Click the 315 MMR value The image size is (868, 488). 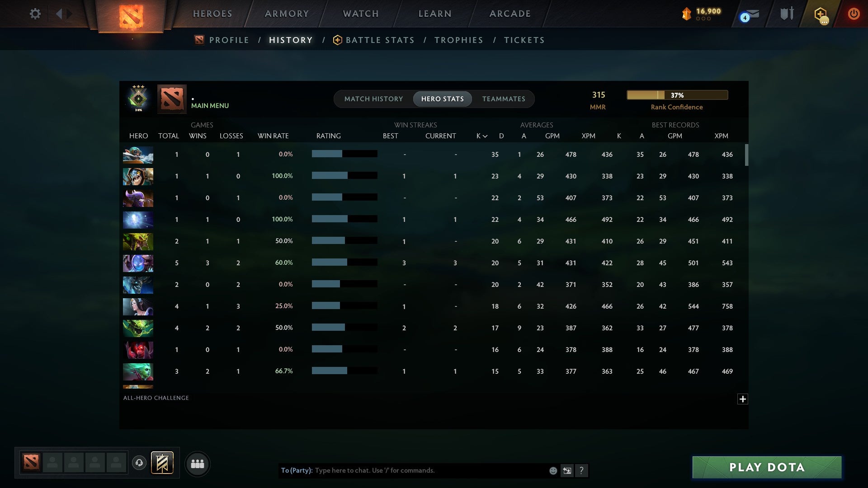tap(599, 95)
